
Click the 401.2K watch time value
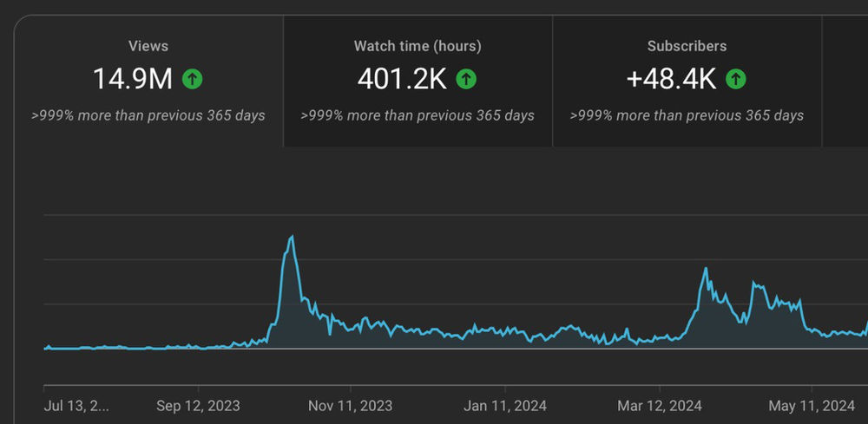(x=402, y=79)
